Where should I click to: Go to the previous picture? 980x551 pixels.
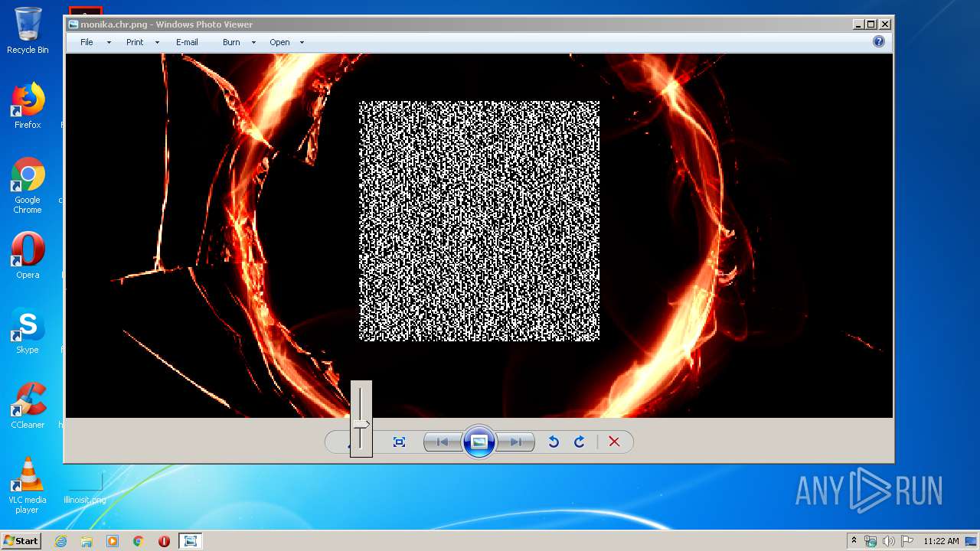[443, 442]
